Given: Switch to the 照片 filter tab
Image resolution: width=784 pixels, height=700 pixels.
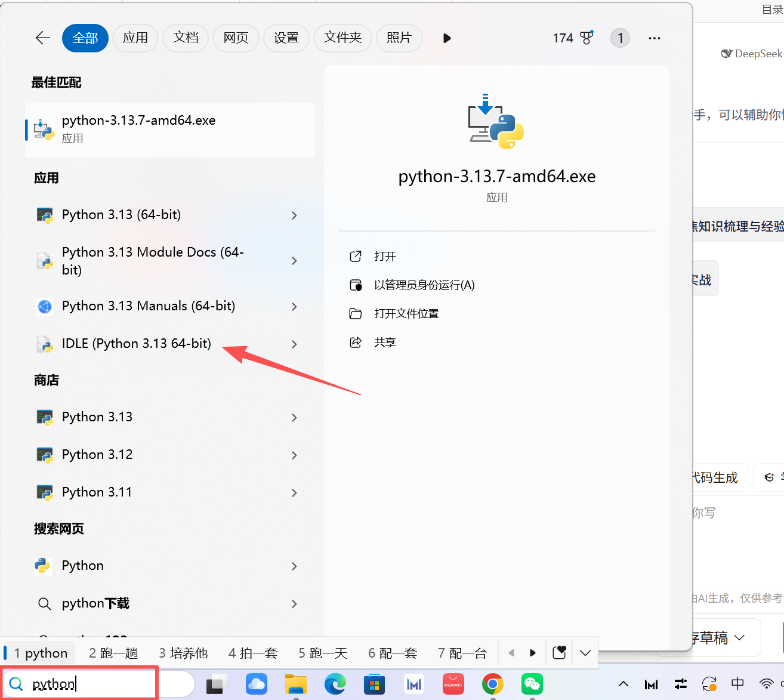Looking at the screenshot, I should [400, 38].
